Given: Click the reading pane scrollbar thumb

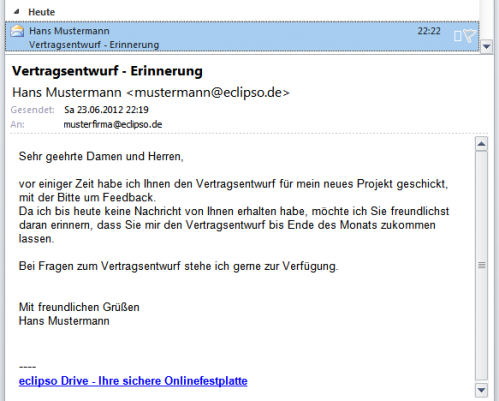Looking at the screenshot, I should coord(481,266).
